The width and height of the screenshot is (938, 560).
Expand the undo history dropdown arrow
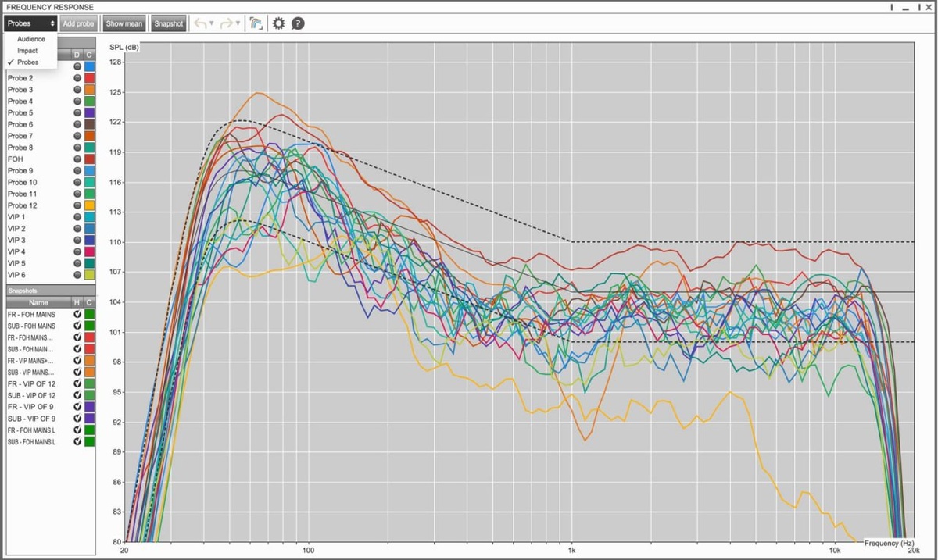point(211,23)
